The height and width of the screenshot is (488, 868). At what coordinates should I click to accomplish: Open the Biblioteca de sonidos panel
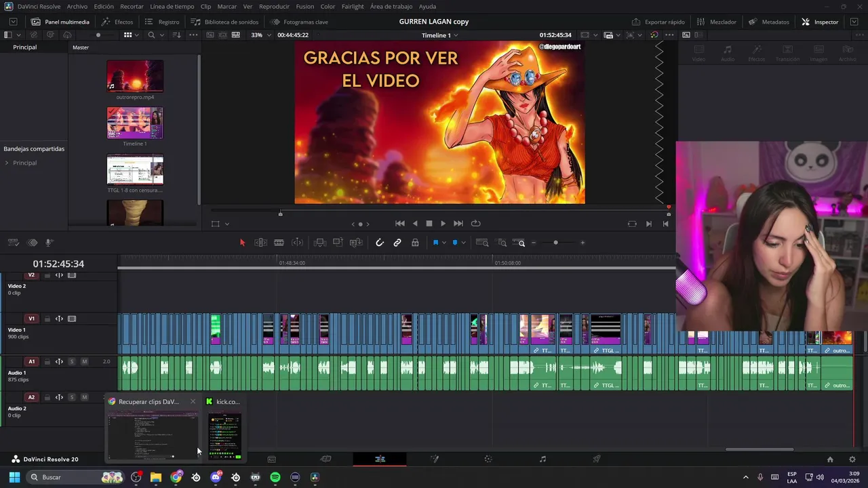pos(224,22)
